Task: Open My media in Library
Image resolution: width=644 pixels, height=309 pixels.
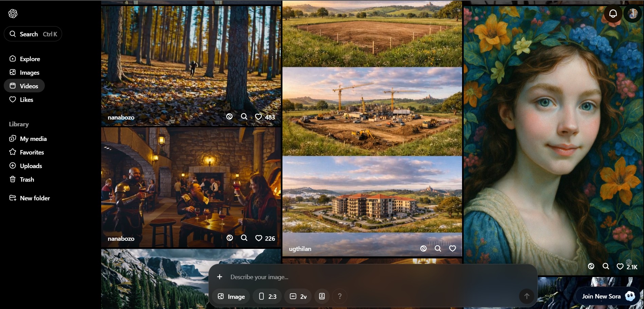Action: 33,139
